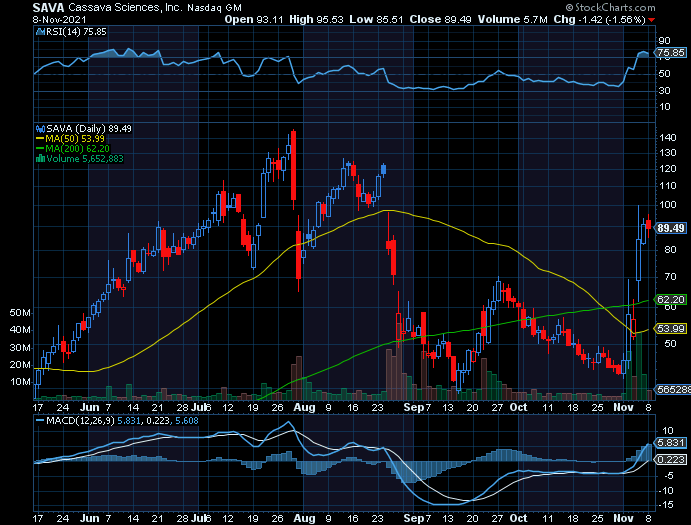Click the StockCharts.com watermark link
Screen dimensions: 691x525
coord(611,7)
